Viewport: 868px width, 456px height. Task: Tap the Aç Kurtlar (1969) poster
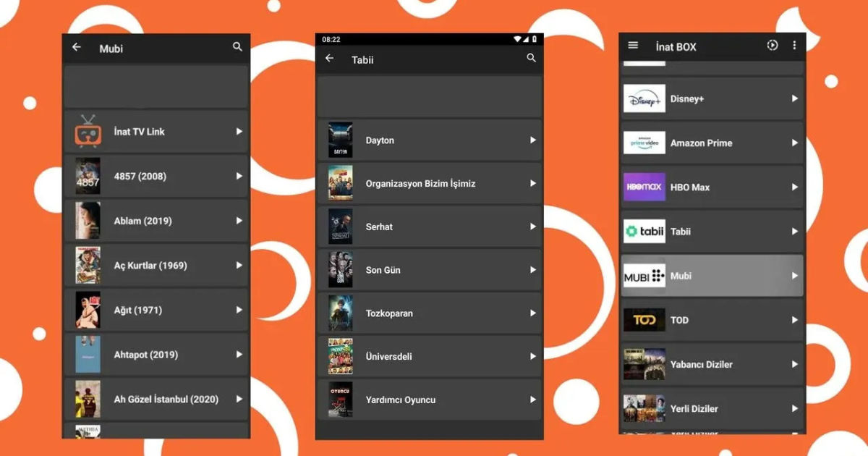pyautogui.click(x=88, y=265)
